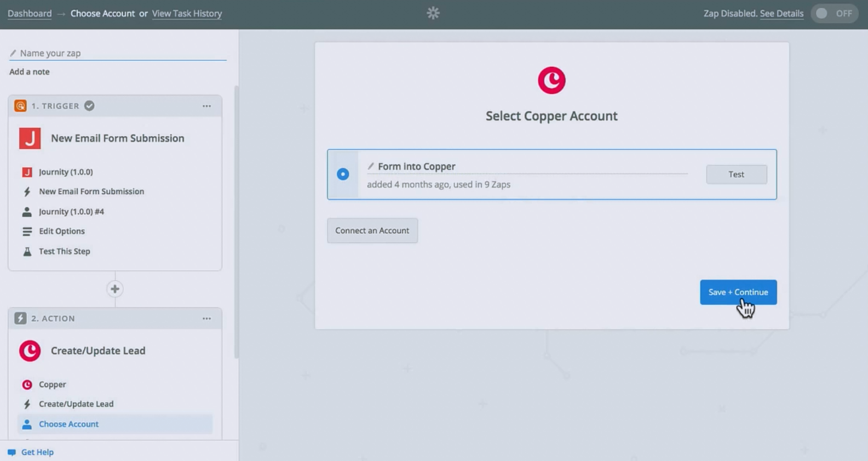
Task: Click the orange trigger step icon
Action: pos(20,106)
